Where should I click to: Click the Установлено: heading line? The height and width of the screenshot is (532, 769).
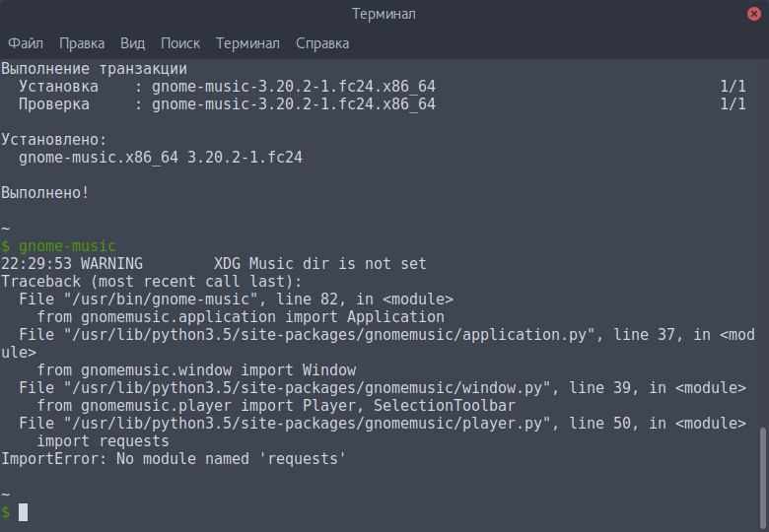point(54,140)
